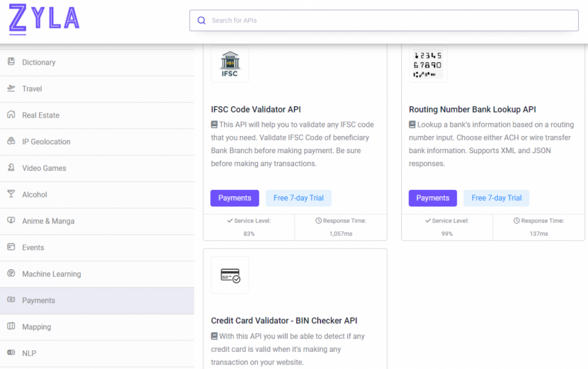
Task: Open the Events category
Action: coord(96,248)
